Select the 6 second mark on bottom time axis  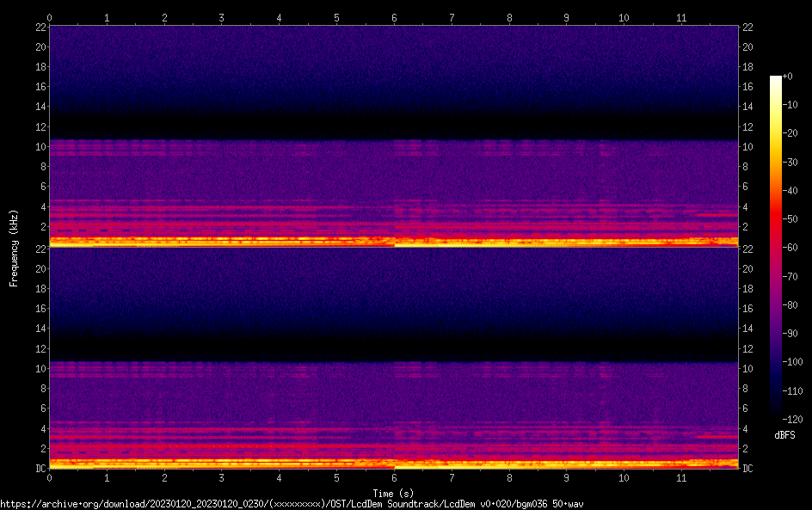pyautogui.click(x=394, y=478)
